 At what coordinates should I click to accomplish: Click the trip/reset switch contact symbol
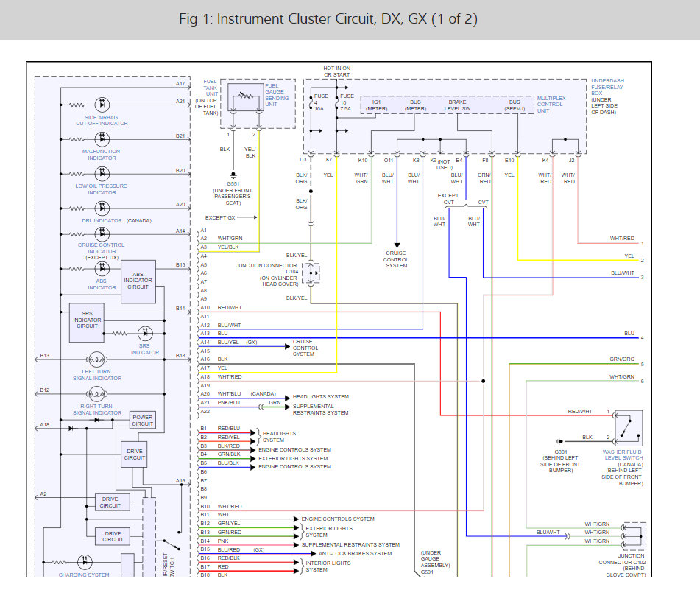click(171, 544)
